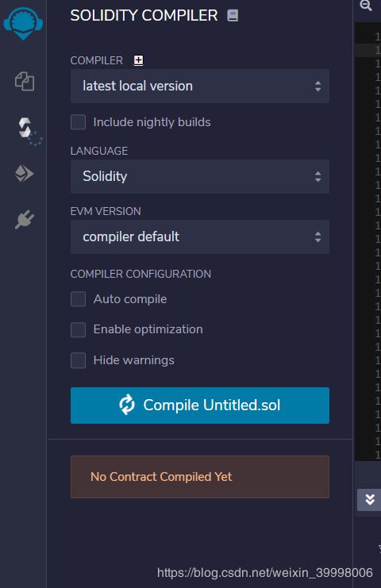Click the add compiler plus icon
This screenshot has width=381, height=588.
click(x=138, y=60)
